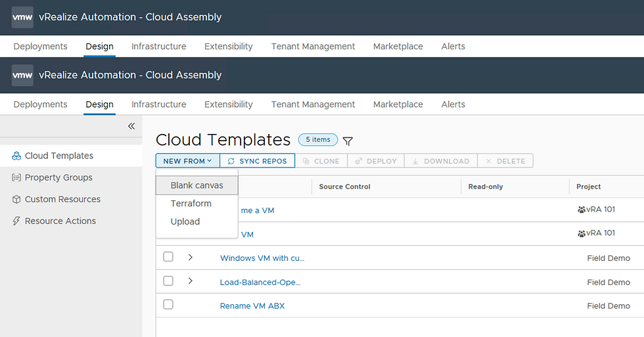Collapse the sidebar with double chevron
The height and width of the screenshot is (337, 644).
[131, 126]
